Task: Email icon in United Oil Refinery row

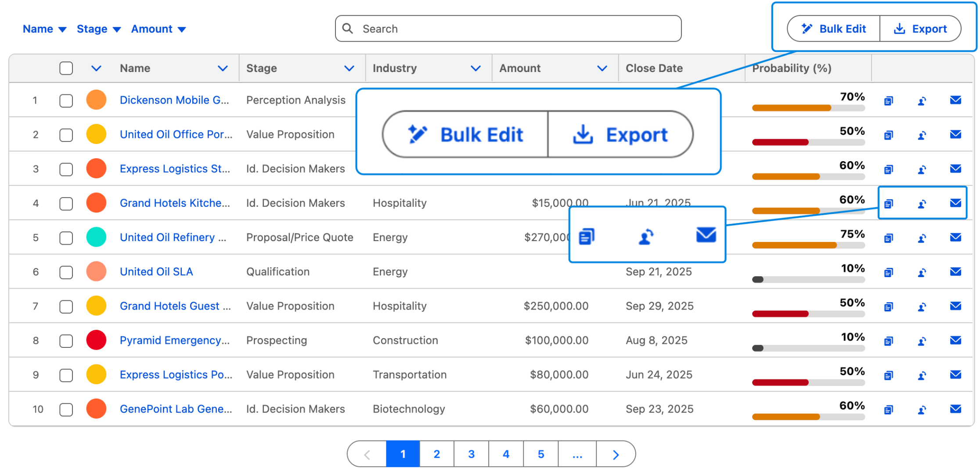Action: tap(955, 237)
